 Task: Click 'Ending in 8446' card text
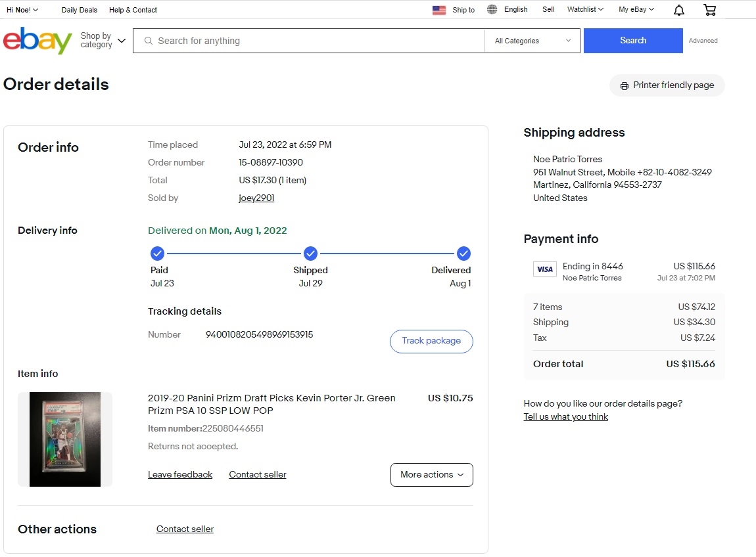[x=592, y=266]
